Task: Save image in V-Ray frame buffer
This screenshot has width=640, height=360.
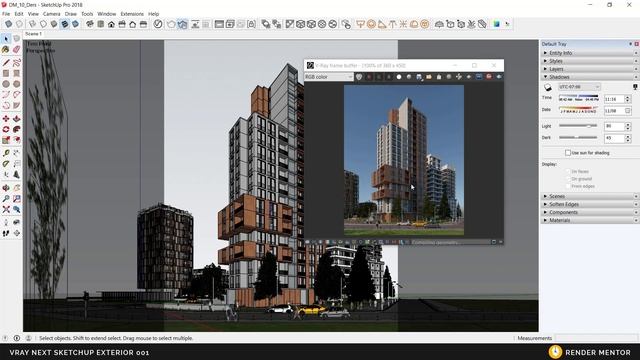Action: pos(419,77)
